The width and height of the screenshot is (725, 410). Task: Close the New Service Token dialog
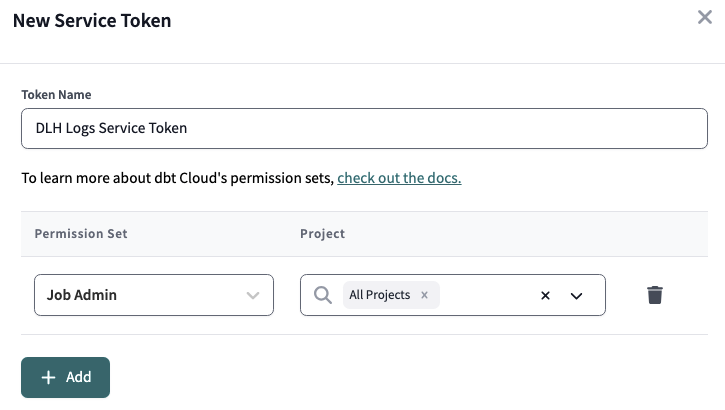tap(705, 18)
